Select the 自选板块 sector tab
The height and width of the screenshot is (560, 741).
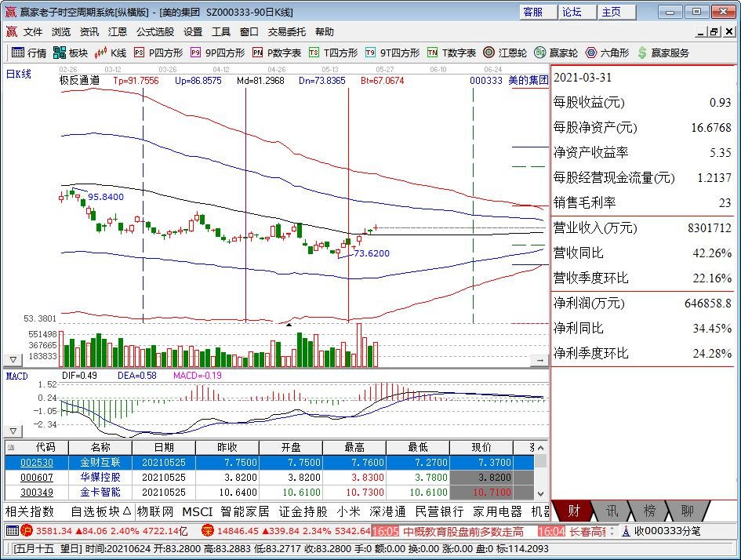coord(100,511)
